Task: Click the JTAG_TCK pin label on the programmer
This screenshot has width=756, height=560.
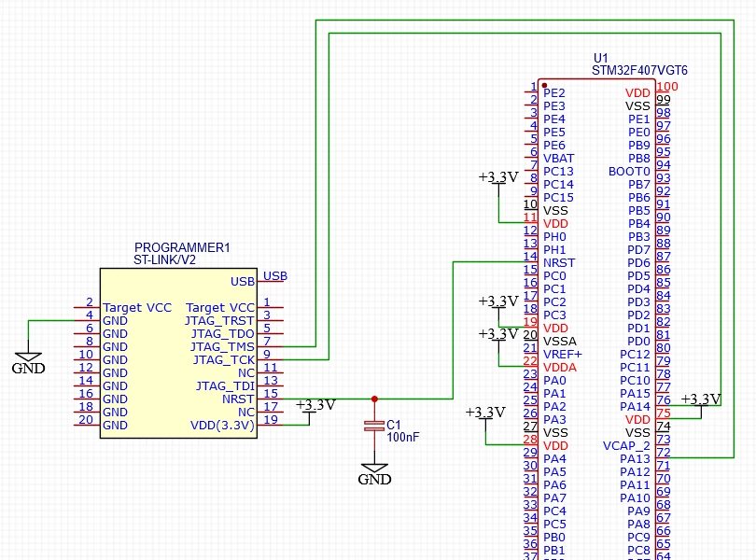Action: click(224, 360)
